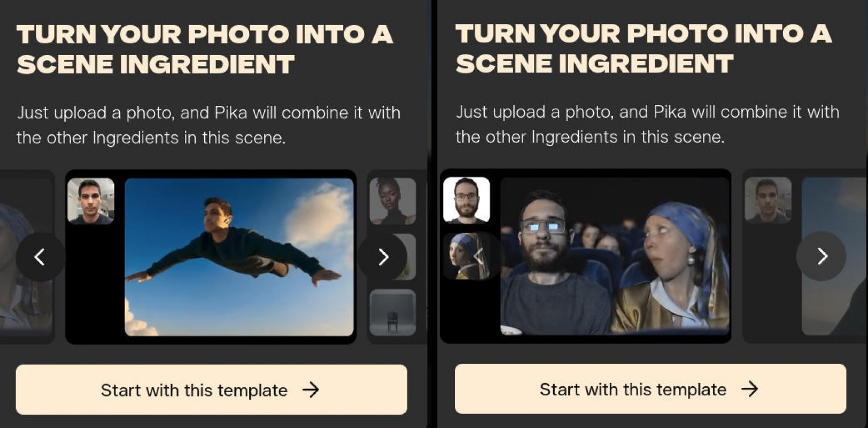Open the movie theater scene preview
This screenshot has height=428, width=868.
click(615, 256)
